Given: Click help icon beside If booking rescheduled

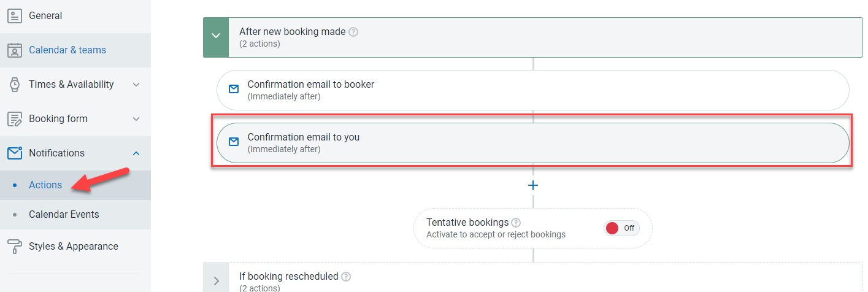Looking at the screenshot, I should (346, 277).
